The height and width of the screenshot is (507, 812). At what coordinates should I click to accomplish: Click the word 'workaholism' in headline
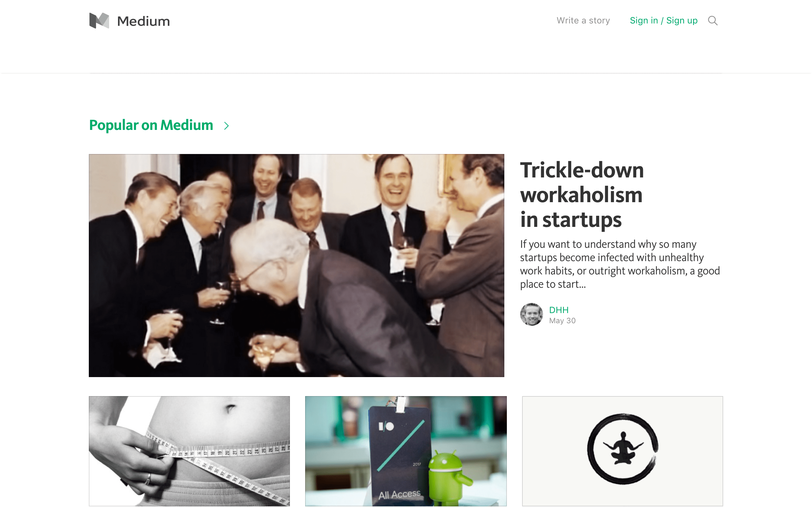(581, 195)
